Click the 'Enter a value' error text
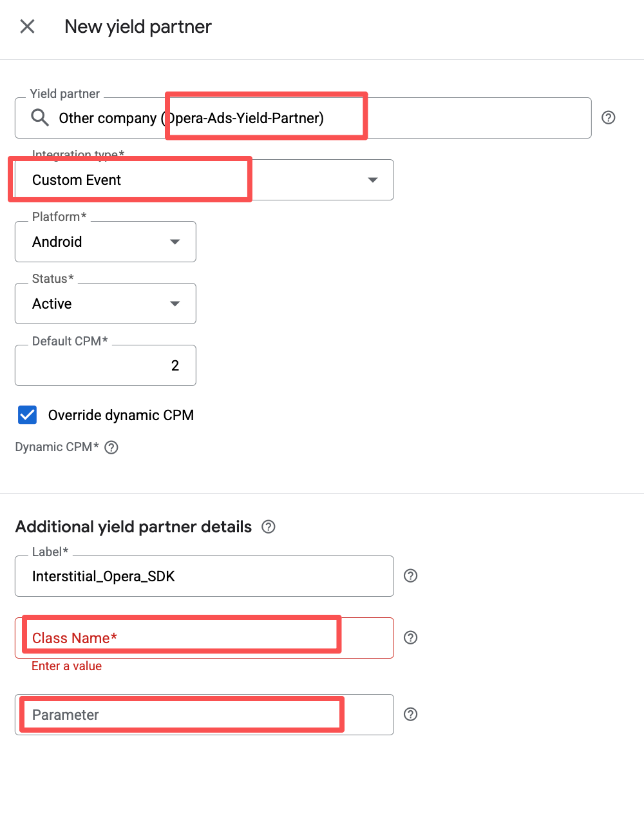644x830 pixels. tap(67, 666)
